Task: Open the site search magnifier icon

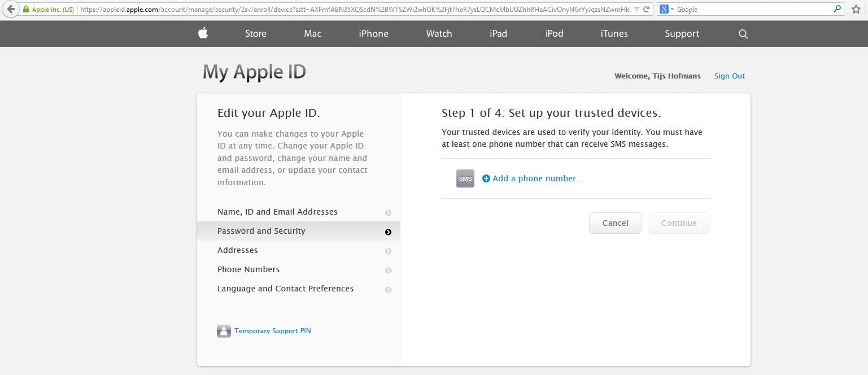Action: (x=743, y=34)
